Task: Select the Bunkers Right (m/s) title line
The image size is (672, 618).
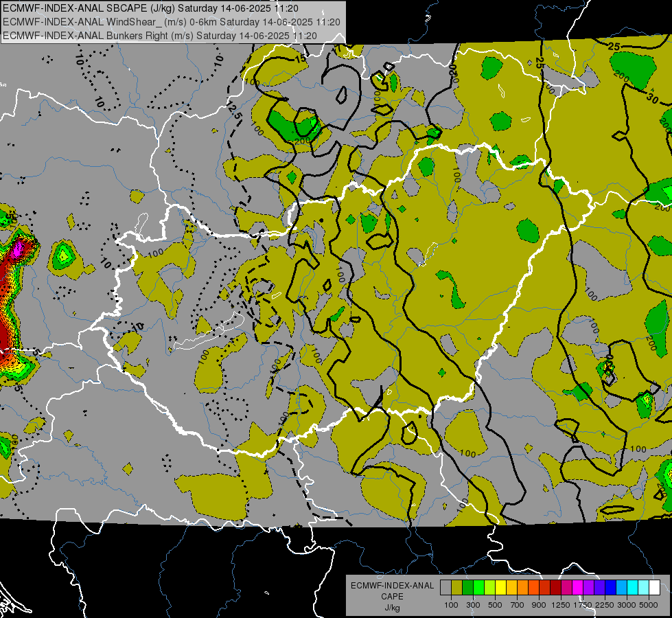Action: pos(160,36)
